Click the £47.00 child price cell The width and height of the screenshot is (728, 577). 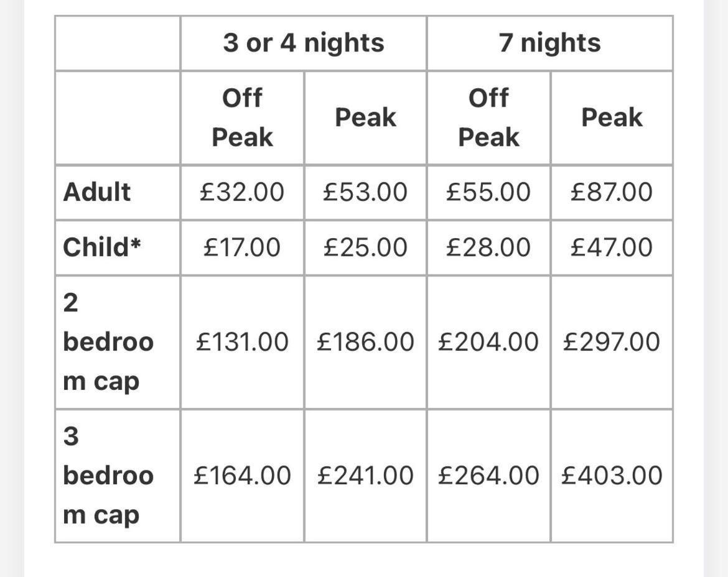point(612,247)
